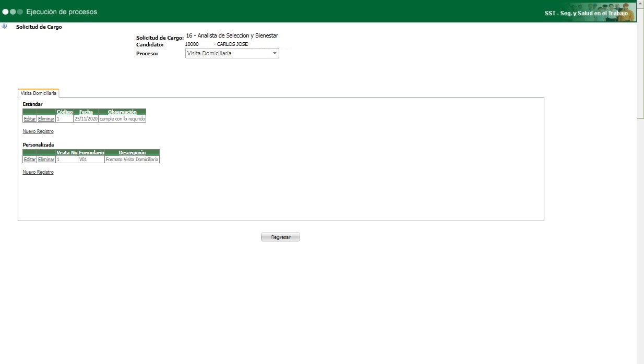The width and height of the screenshot is (644, 364).
Task: Open the Proceso dropdown showing Visita Domiciliaria
Action: (x=232, y=53)
